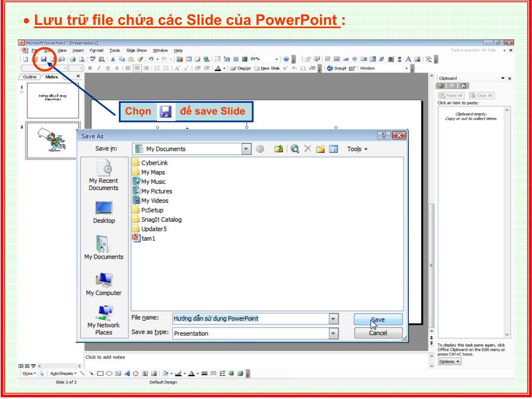The width and height of the screenshot is (532, 399).
Task: Click the Cancel button in dialog
Action: [378, 333]
